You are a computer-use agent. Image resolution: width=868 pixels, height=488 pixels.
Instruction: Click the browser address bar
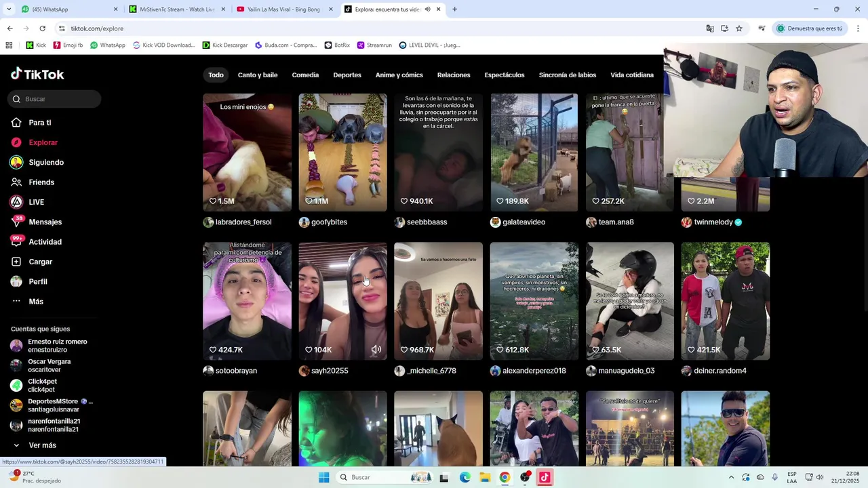[380, 28]
